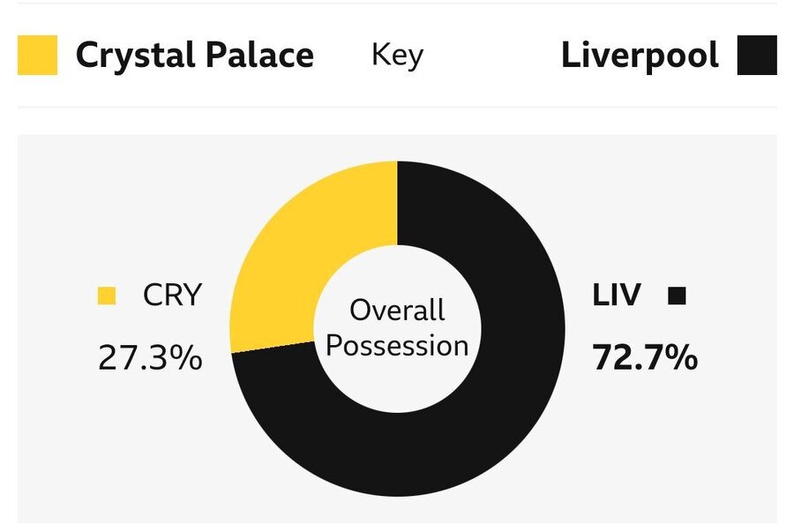Click the Key label in header
Viewport: 794px width, 532px height.
pos(398,56)
